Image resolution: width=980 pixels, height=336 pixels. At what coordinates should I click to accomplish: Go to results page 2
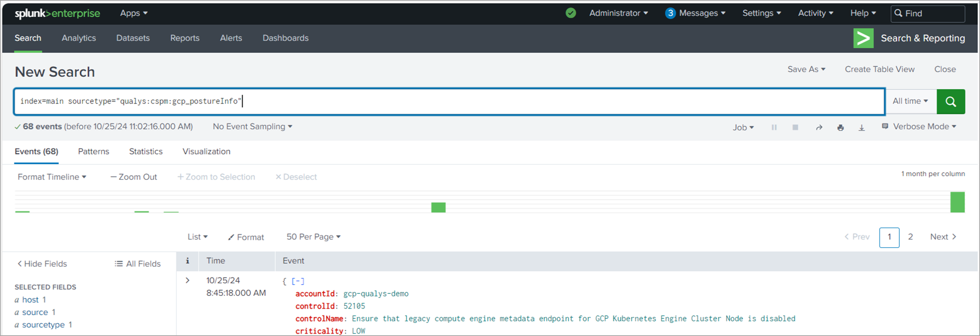(910, 237)
